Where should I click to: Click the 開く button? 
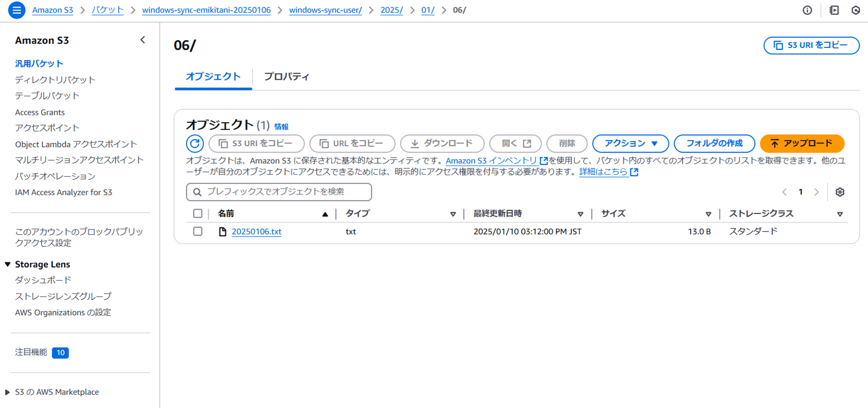coord(516,144)
